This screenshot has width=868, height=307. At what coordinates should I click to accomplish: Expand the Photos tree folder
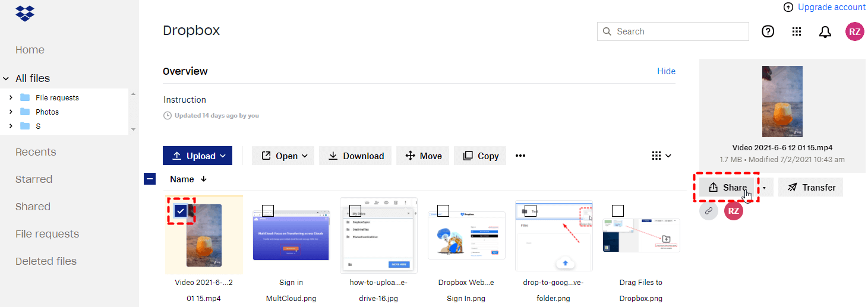(x=11, y=112)
